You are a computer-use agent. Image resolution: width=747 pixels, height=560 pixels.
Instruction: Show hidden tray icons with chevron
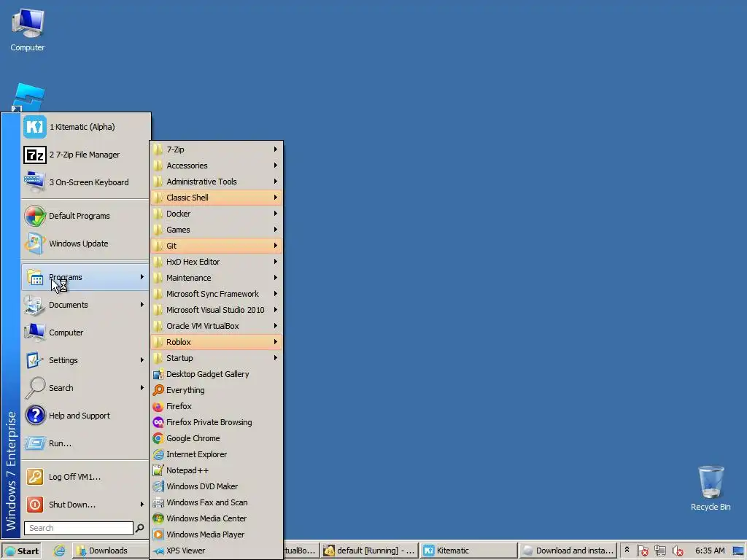[x=627, y=550]
